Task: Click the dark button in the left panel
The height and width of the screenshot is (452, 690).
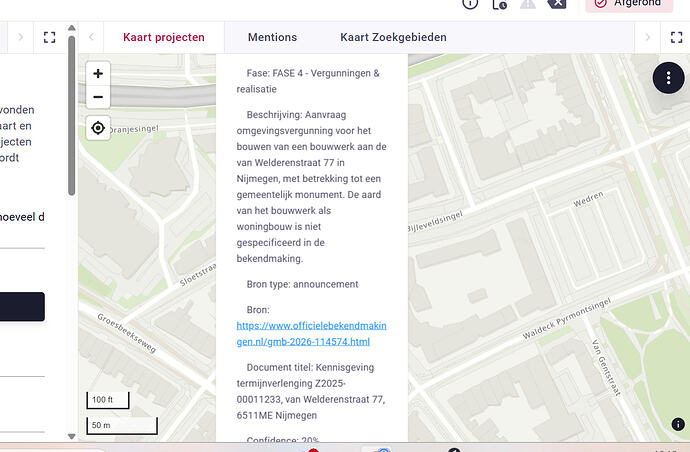Action: [22, 307]
